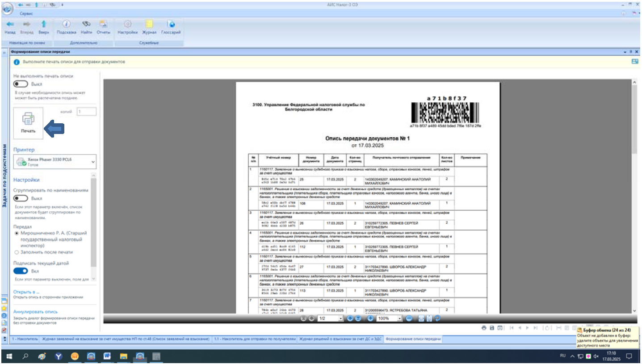Open the page number 1/2 dropdown
The width and height of the screenshot is (642, 364).
pos(341,318)
